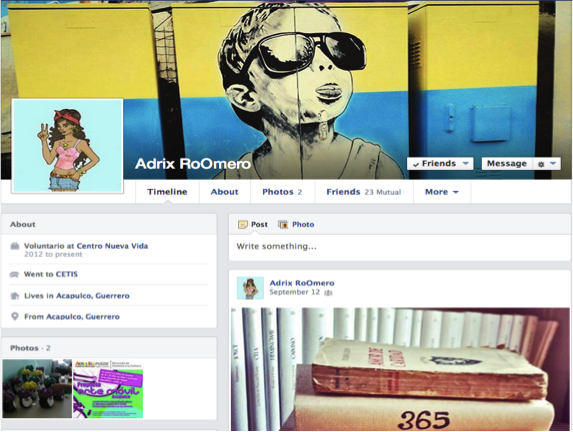The image size is (573, 432).
Task: Click the house icon beside Lives in Acapulco
Action: tap(15, 296)
